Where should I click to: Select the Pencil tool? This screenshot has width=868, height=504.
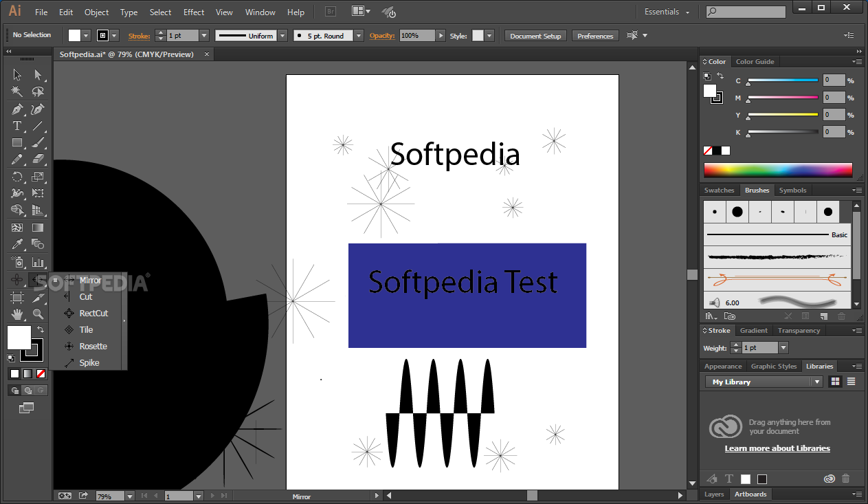17,160
